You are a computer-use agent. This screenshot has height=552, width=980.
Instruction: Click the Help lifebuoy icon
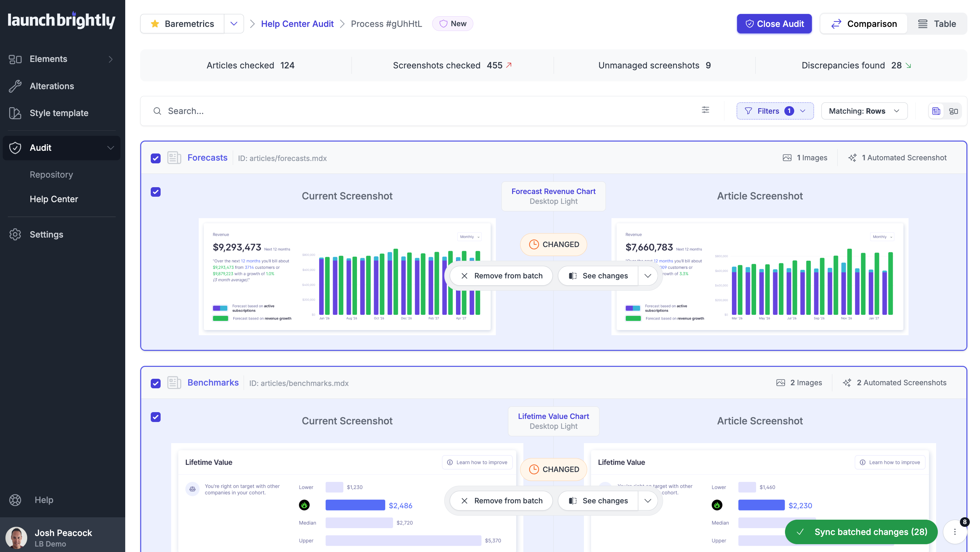(x=15, y=500)
